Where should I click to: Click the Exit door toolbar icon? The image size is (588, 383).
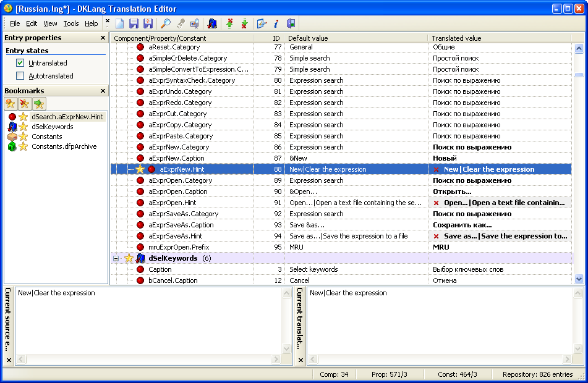click(x=291, y=23)
